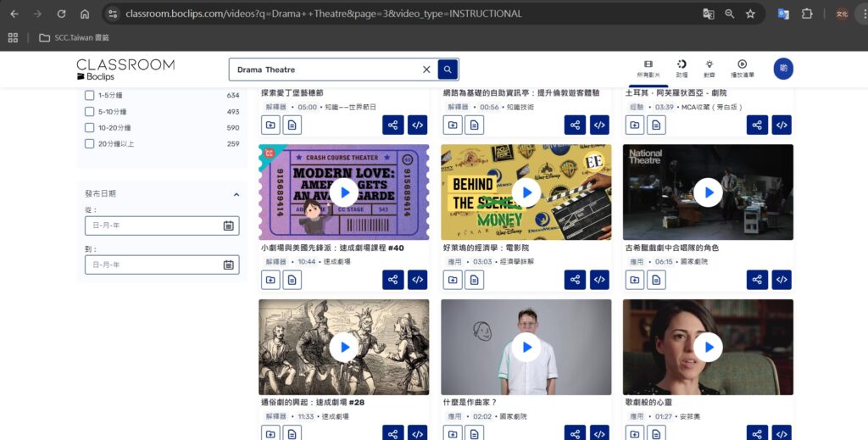Open calendar picker for the 從 date field

coord(228,226)
